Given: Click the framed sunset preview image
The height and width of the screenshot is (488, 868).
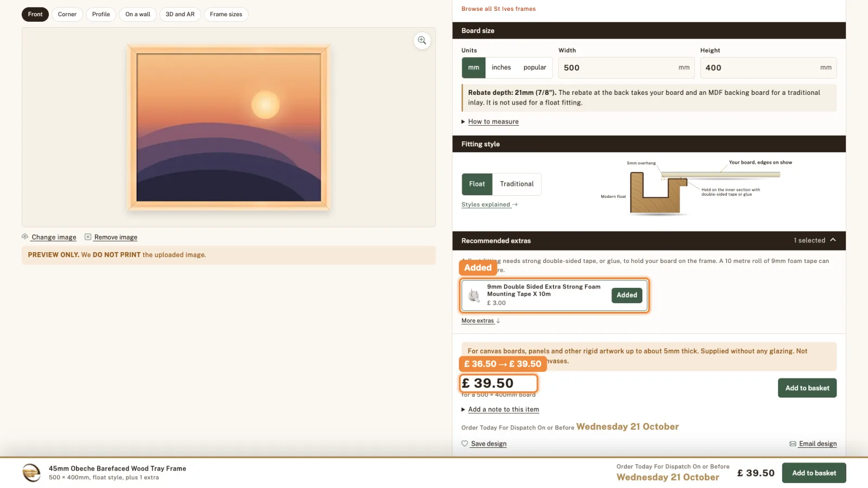Looking at the screenshot, I should click(228, 127).
